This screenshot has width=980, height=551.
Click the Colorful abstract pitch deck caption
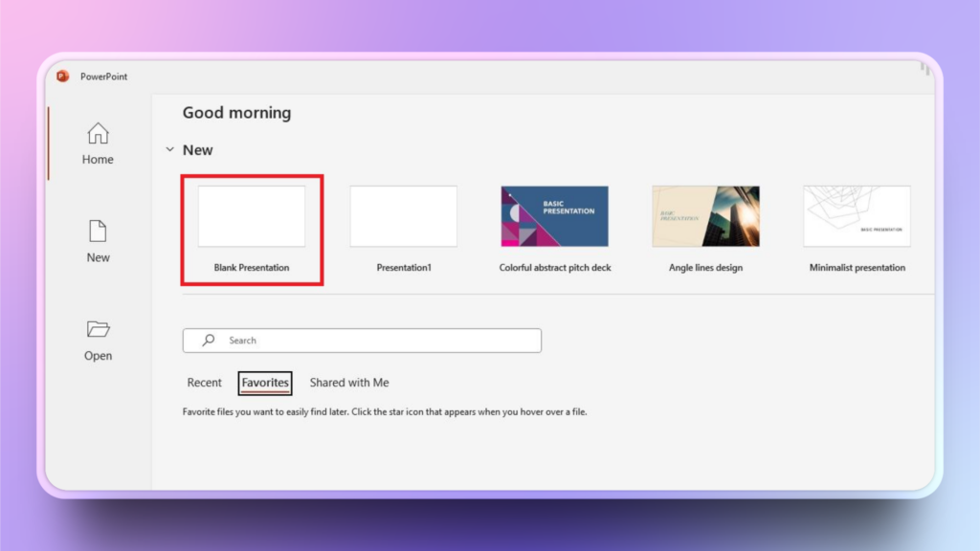555,268
